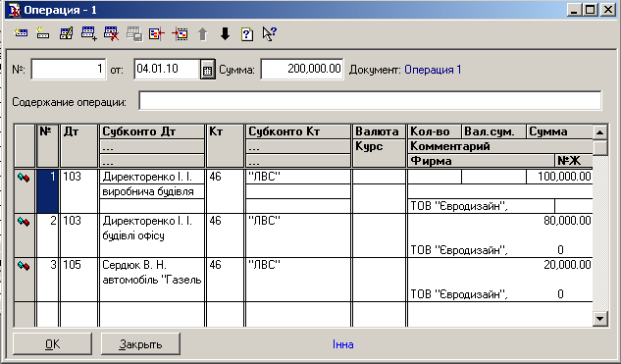Click the Субконто Кт column header
The image size is (621, 364).
pyautogui.click(x=298, y=131)
